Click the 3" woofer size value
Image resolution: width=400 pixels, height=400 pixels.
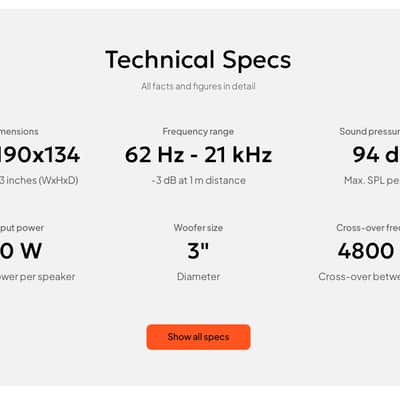pos(198,251)
